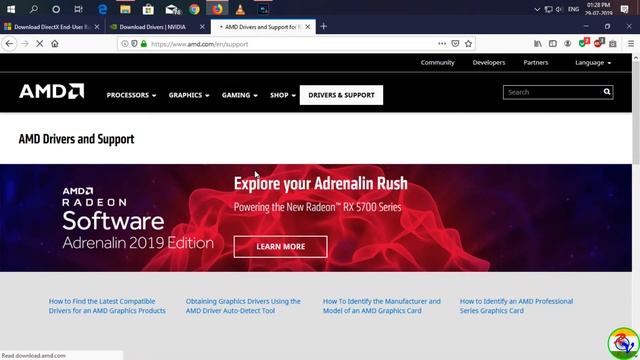Stop loading the current page

[40, 44]
